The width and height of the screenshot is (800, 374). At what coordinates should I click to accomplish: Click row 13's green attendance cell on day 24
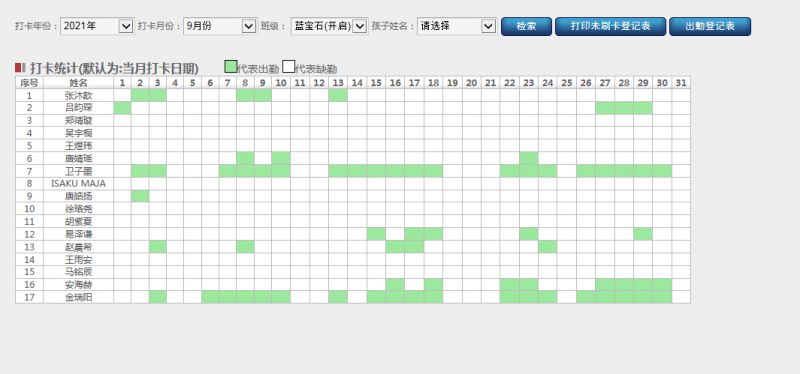point(547,246)
